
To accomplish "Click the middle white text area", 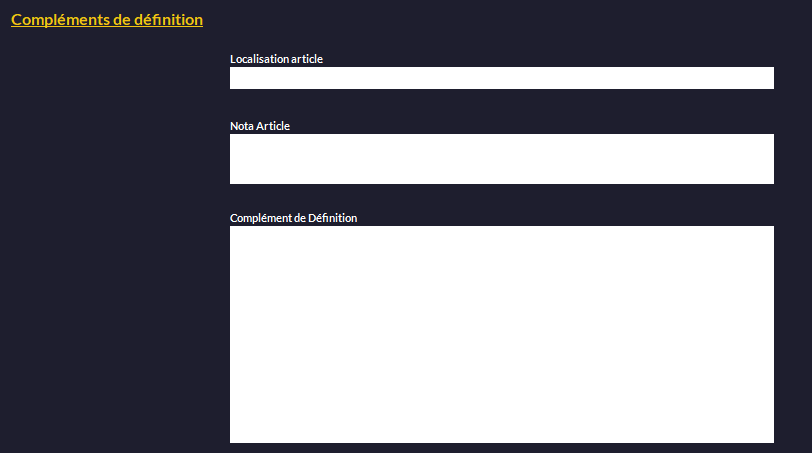I will pos(501,159).
